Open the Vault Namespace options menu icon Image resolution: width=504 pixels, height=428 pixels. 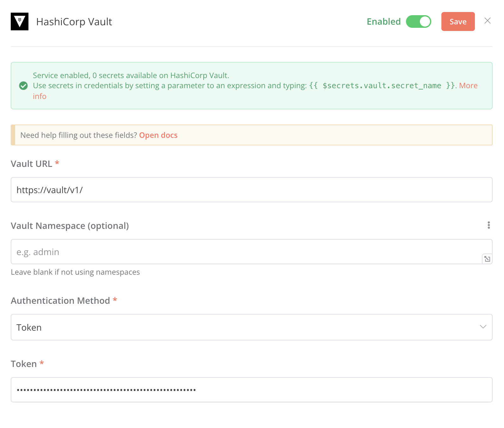point(489,225)
